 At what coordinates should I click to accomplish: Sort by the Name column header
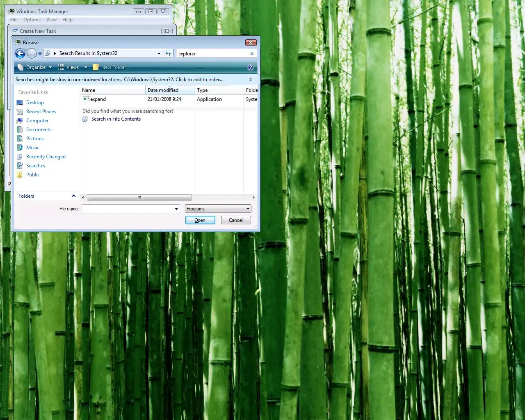pos(112,90)
